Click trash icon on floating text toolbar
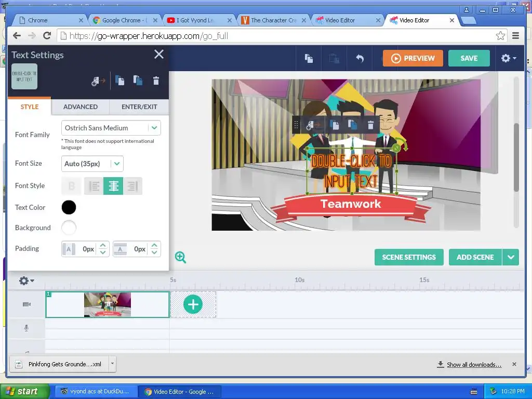This screenshot has width=532, height=399. (370, 125)
